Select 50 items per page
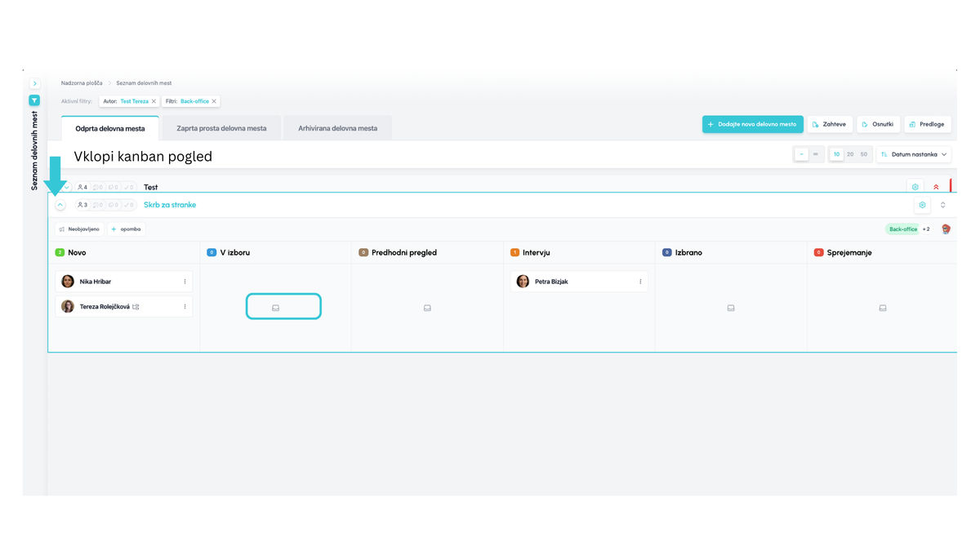The width and height of the screenshot is (980, 551). (x=864, y=154)
